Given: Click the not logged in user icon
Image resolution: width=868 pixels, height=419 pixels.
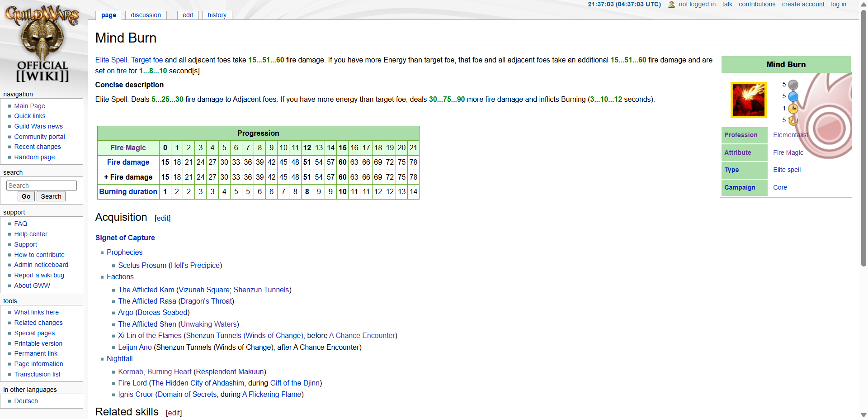Looking at the screenshot, I should click(x=671, y=5).
